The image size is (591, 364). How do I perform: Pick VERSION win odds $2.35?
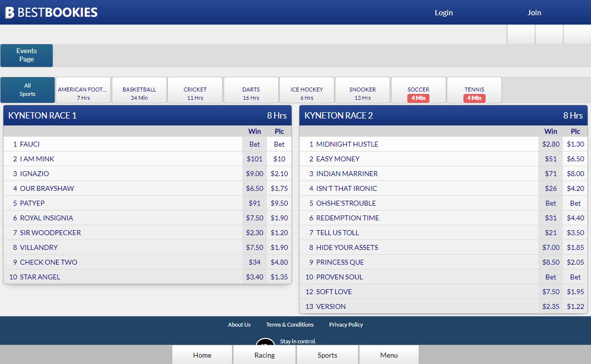[x=551, y=306]
